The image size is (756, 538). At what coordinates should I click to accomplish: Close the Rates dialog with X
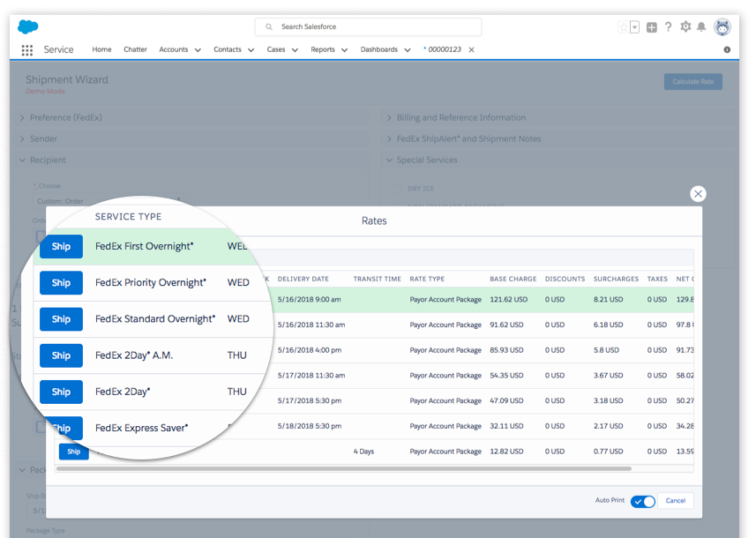pyautogui.click(x=698, y=194)
